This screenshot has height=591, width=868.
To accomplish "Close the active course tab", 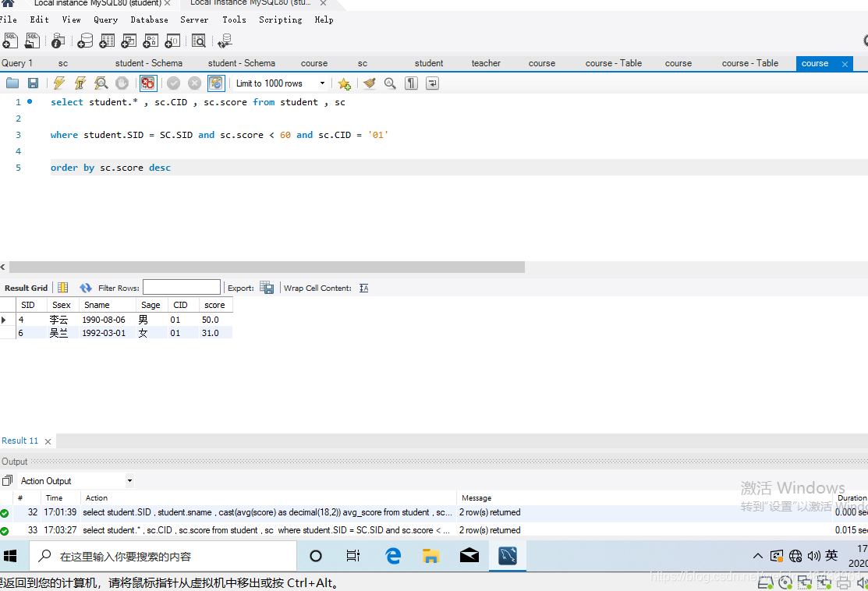I will pos(845,64).
